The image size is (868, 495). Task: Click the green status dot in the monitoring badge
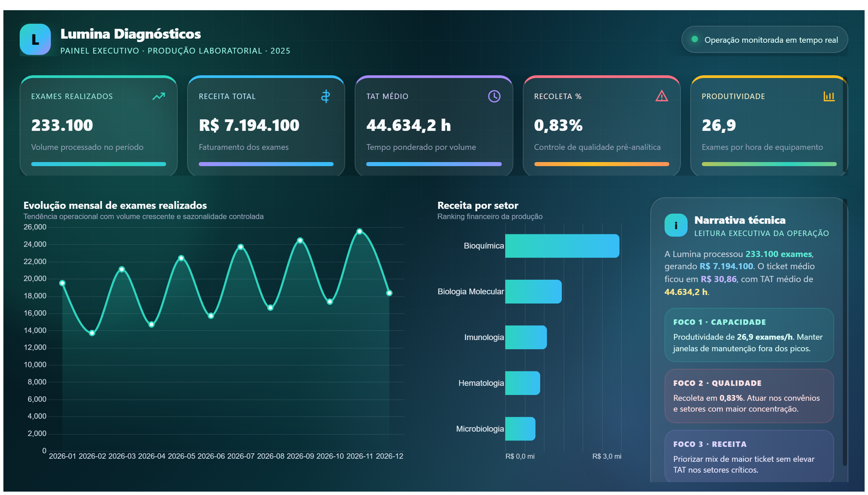pyautogui.click(x=694, y=39)
